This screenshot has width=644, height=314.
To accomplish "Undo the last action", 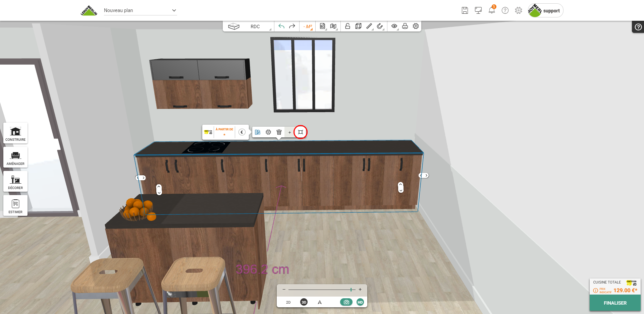I will 281,26.
